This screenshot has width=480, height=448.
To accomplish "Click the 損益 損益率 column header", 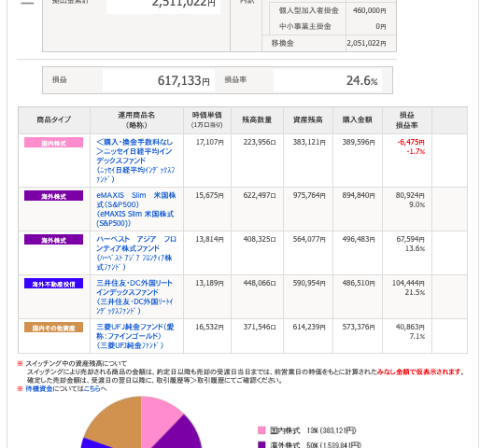I will 407,120.
